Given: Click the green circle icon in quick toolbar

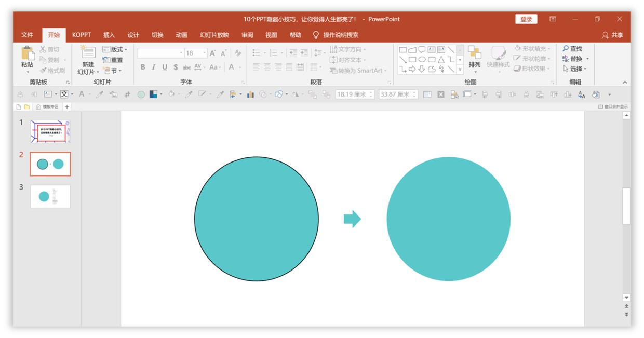Looking at the screenshot, I should (x=141, y=94).
